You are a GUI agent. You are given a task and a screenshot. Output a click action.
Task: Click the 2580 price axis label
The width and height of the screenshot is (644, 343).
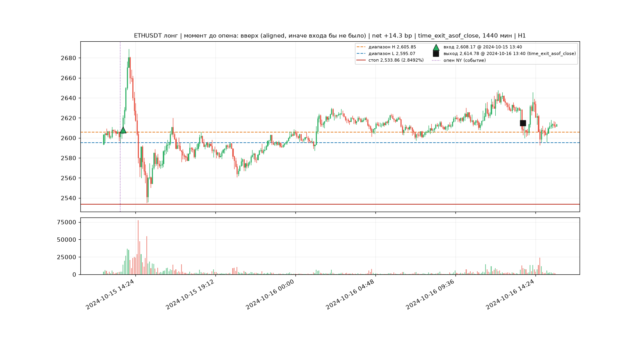68,158
